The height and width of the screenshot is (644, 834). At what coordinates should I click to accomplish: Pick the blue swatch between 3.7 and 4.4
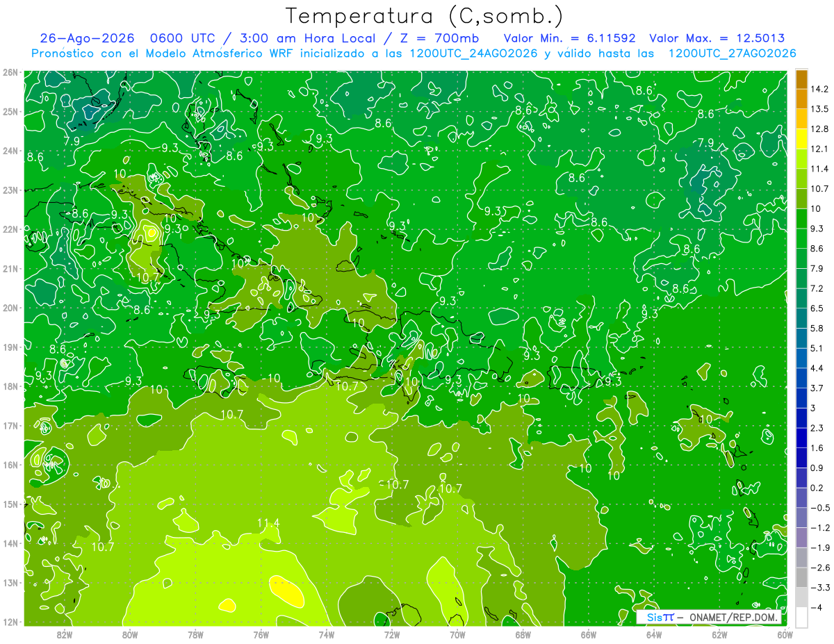(x=801, y=378)
